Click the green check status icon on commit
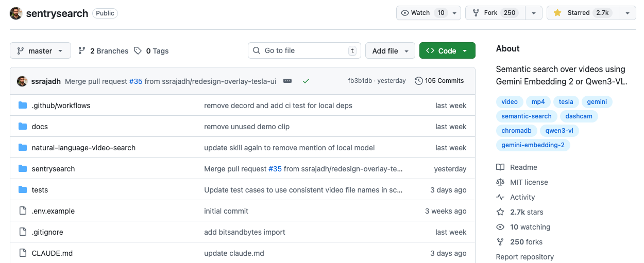 coord(306,81)
